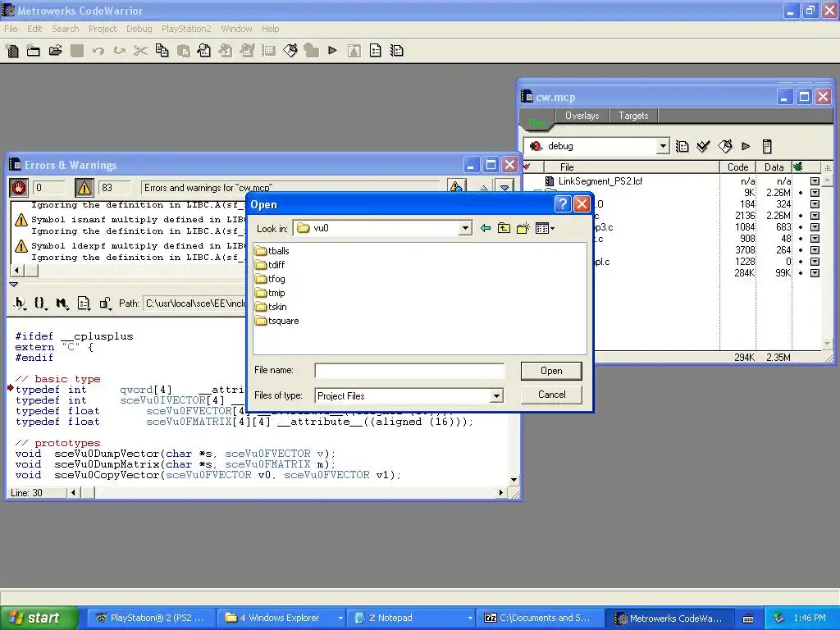Open the PlayStation2 menu
The width and height of the screenshot is (840, 630).
point(186,29)
